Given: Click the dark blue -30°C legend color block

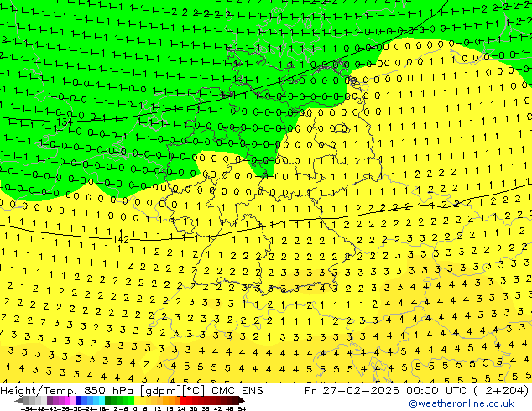Looking at the screenshot, I should point(79,400).
